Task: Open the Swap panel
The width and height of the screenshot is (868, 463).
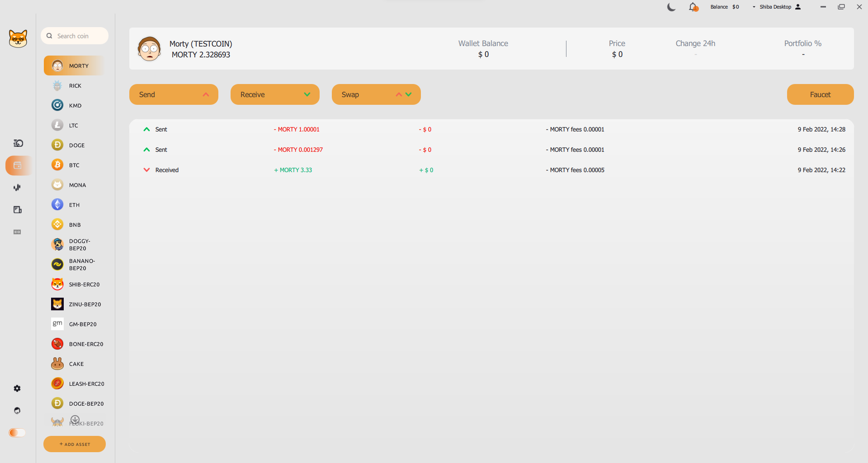Action: tap(376, 94)
